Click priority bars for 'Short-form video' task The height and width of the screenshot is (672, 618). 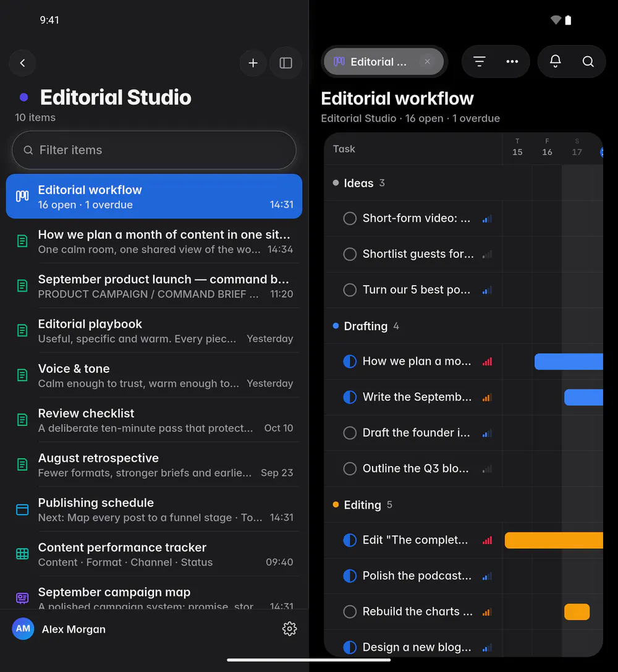487,219
